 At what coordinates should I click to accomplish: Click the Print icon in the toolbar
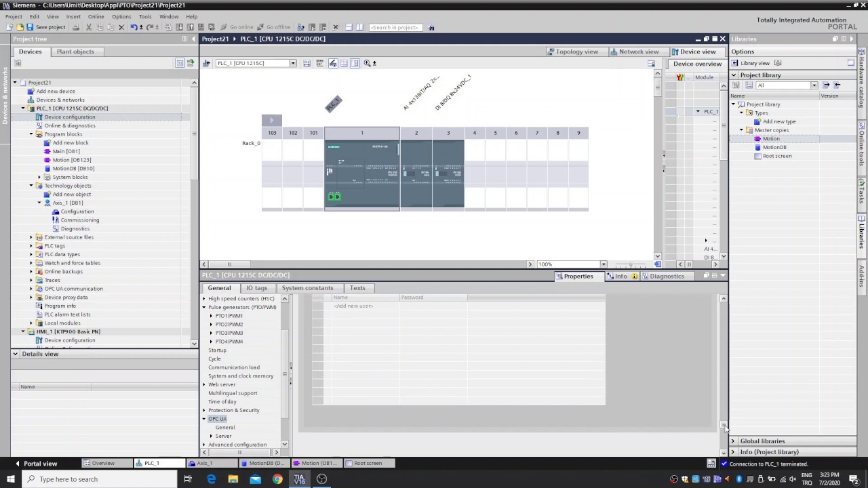(76, 27)
